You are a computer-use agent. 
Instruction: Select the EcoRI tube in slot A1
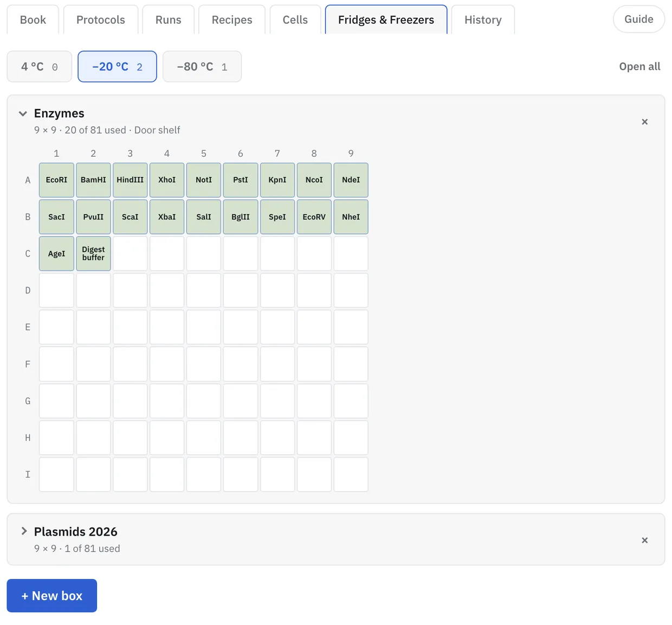[x=56, y=180]
